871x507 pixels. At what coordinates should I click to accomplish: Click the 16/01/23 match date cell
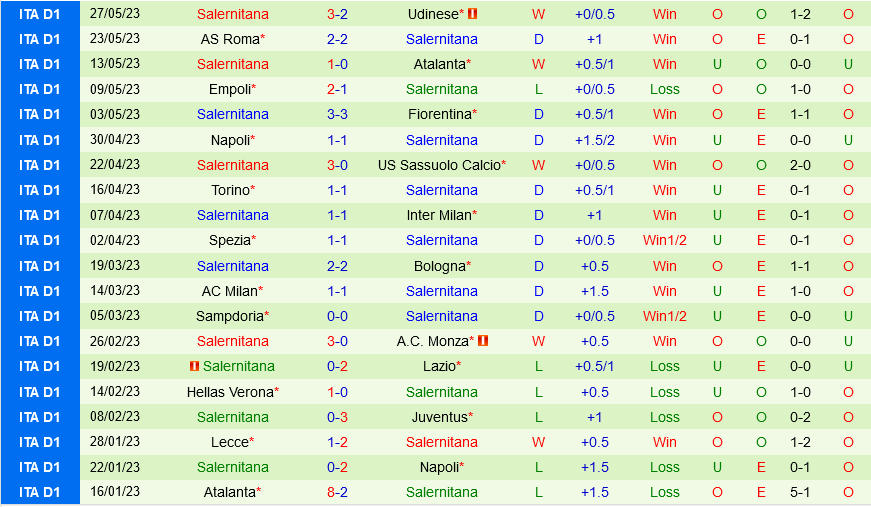(x=115, y=492)
